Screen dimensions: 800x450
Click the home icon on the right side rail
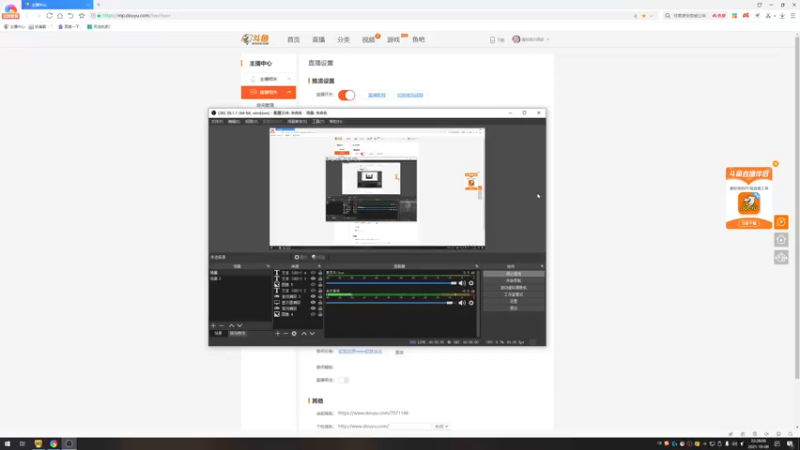(781, 240)
